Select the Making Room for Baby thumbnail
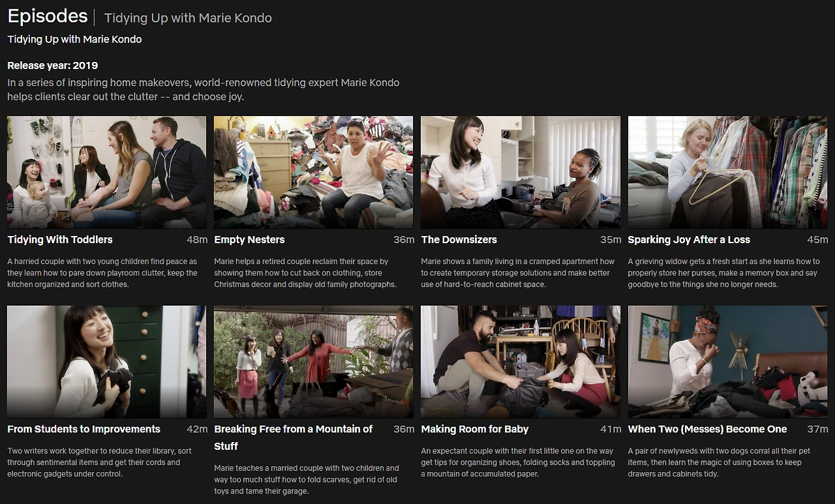 click(521, 362)
